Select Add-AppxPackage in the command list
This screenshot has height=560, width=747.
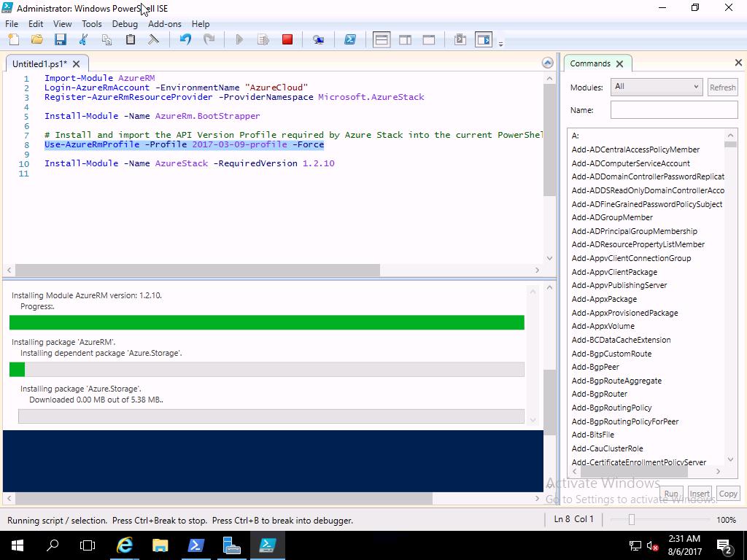pyautogui.click(x=604, y=299)
